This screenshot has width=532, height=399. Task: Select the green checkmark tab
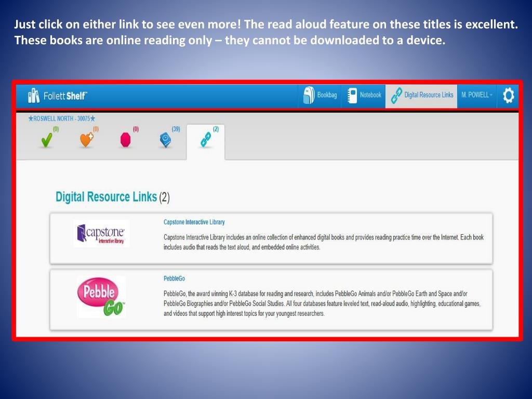(47, 140)
